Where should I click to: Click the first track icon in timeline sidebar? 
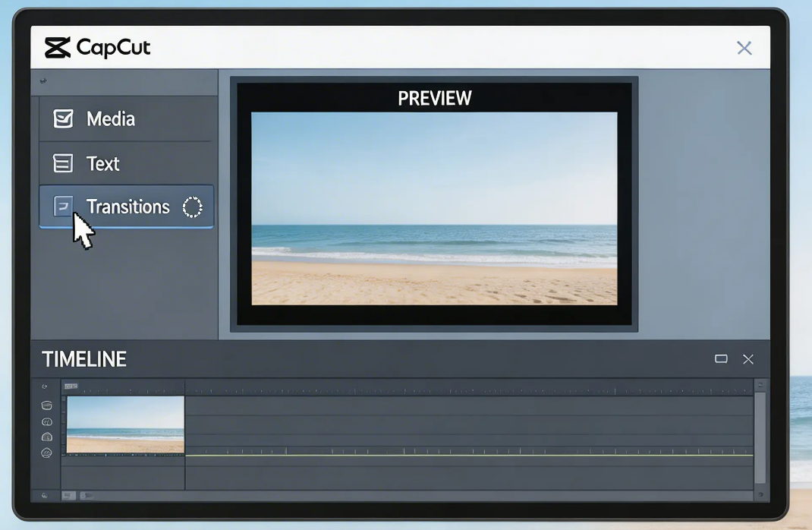pos(46,405)
